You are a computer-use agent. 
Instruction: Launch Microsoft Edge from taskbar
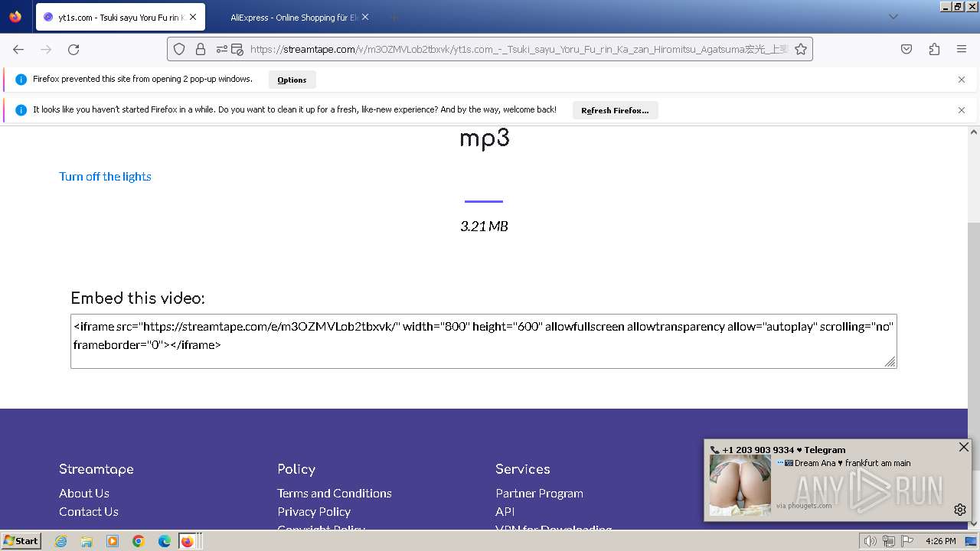click(165, 541)
